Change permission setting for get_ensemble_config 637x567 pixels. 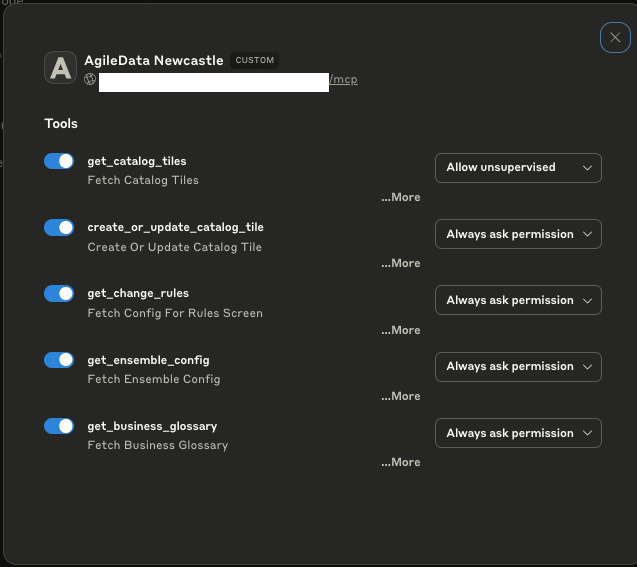tap(518, 367)
